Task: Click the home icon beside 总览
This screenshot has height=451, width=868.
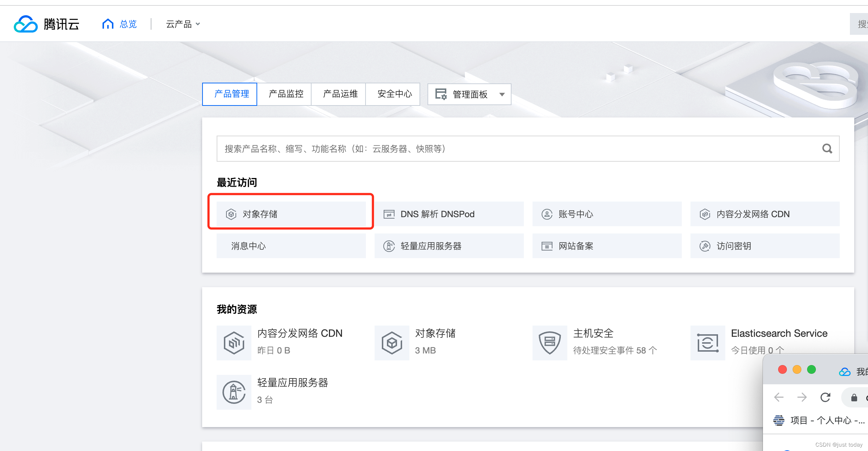Action: (x=108, y=24)
